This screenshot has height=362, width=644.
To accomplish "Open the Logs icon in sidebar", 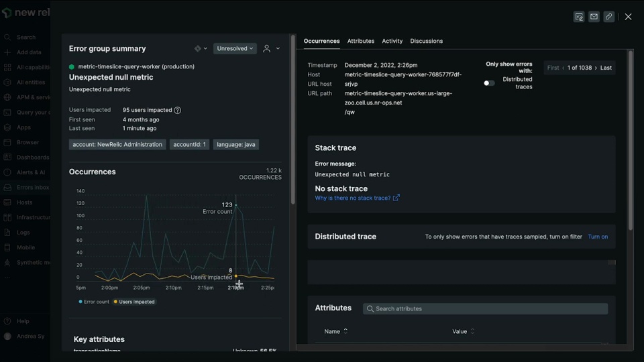I will pos(7,233).
